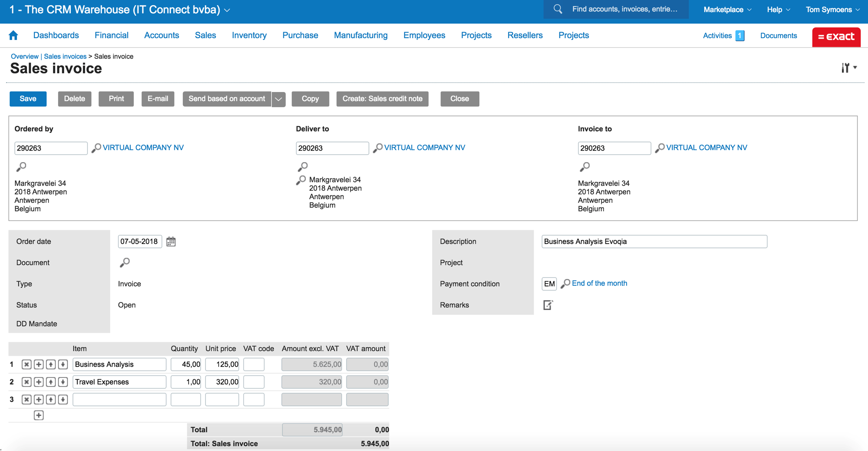Save the sales invoice
Screen dimensions: 868x451
(x=28, y=99)
